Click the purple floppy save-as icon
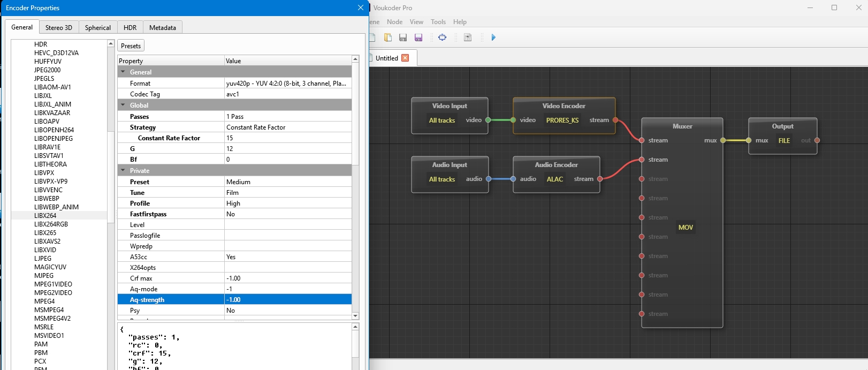The image size is (868, 370). pyautogui.click(x=418, y=37)
